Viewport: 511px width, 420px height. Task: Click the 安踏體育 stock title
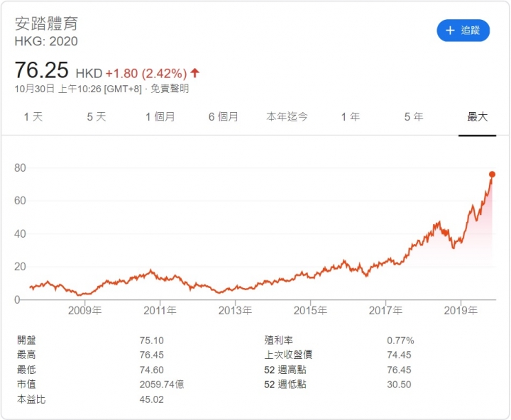click(x=46, y=23)
